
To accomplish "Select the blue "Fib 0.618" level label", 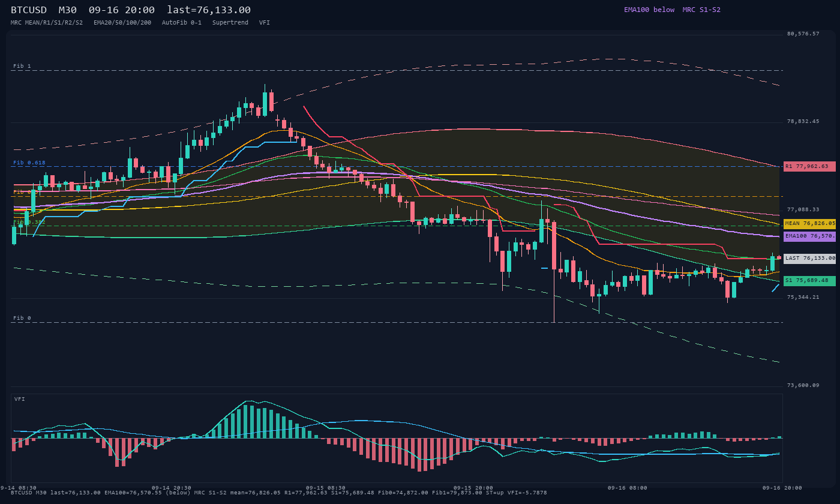I will [x=29, y=163].
